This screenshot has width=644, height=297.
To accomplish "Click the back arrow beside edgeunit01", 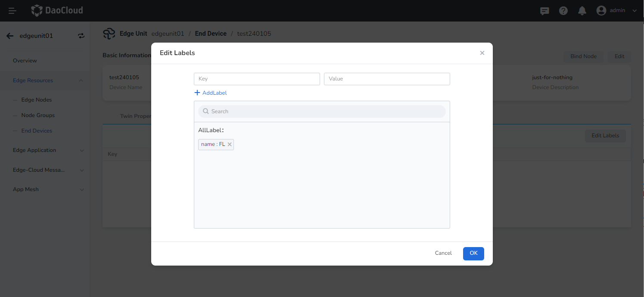I will [10, 36].
